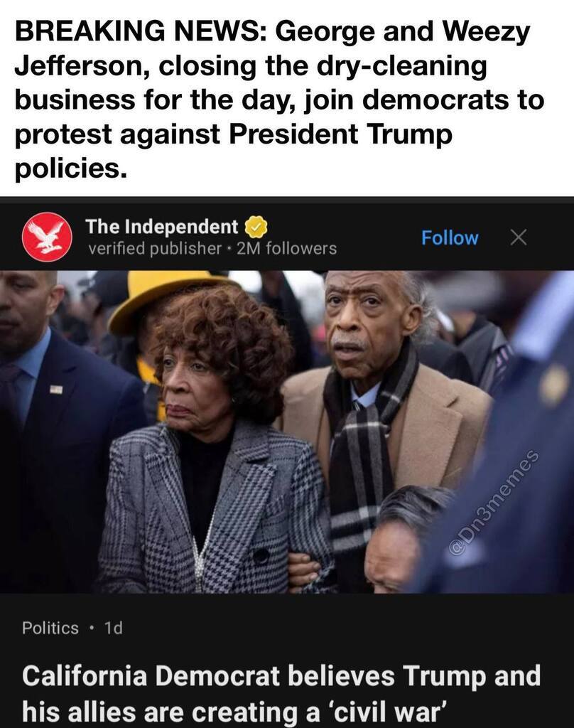
Task: Open The Independent publisher name
Action: click(x=161, y=227)
